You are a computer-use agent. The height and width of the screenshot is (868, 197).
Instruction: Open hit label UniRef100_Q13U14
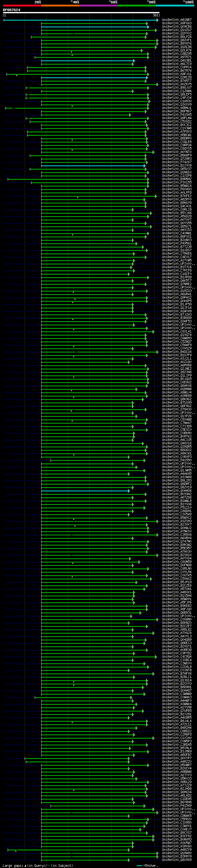click(176, 680)
